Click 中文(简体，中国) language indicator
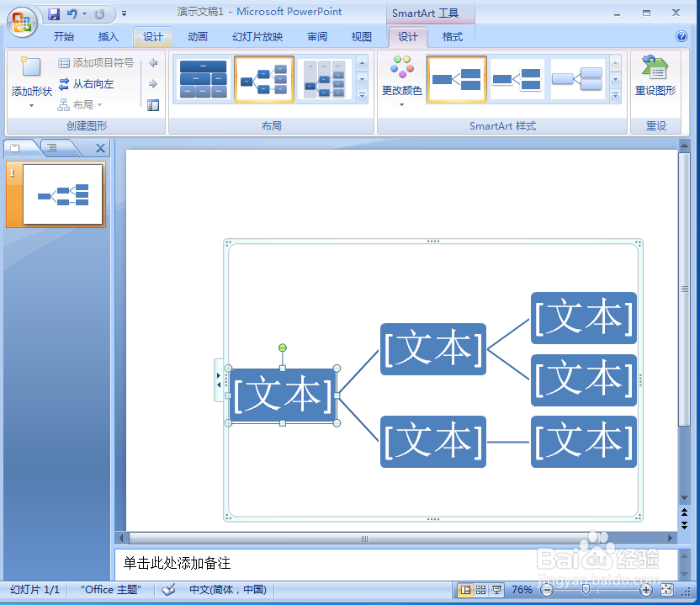Viewport: 700px width, 605px height. [228, 590]
